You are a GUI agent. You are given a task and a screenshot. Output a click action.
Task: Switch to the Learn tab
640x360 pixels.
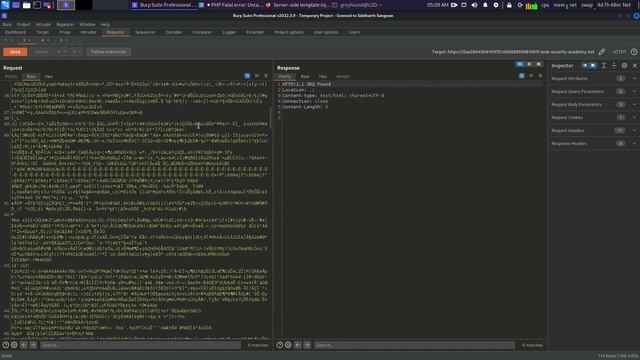354,32
